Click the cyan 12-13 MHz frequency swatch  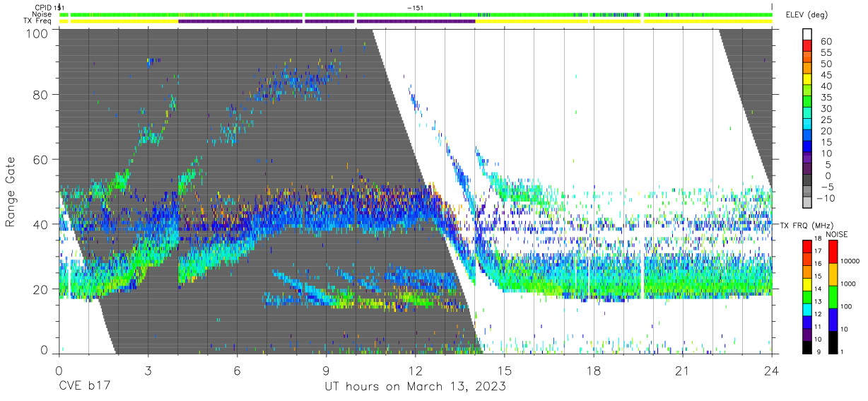tap(808, 308)
